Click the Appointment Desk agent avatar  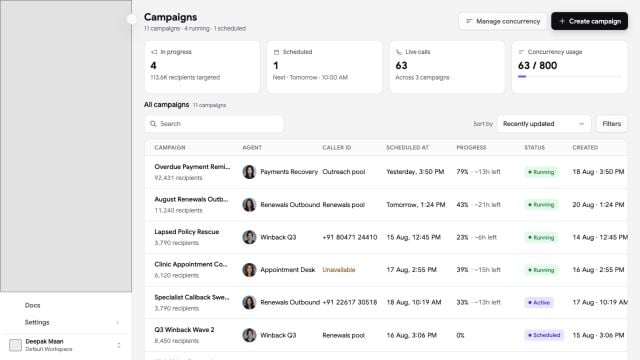point(249,270)
